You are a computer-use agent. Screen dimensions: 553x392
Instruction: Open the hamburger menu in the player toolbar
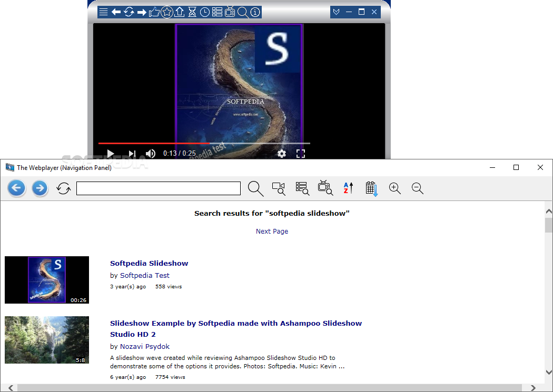click(103, 12)
